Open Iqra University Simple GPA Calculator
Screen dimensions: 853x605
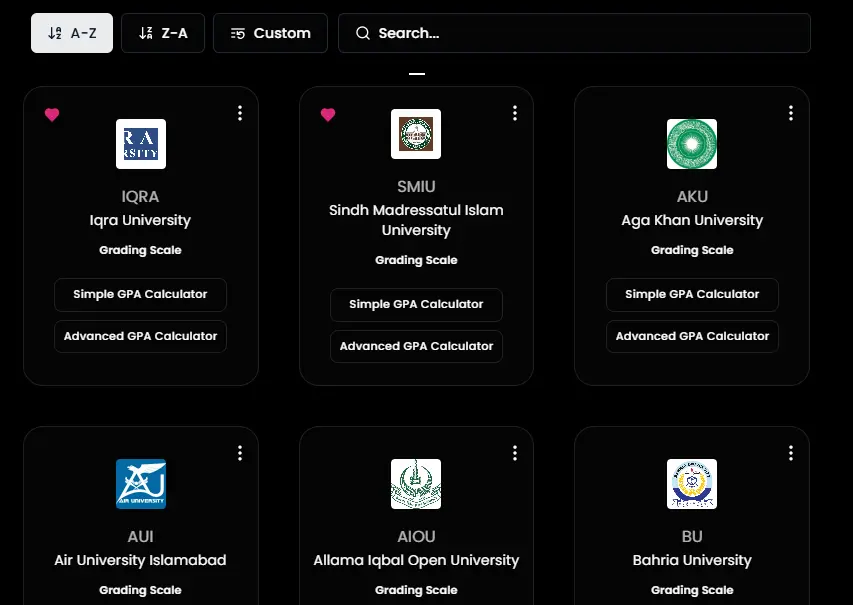(x=140, y=294)
